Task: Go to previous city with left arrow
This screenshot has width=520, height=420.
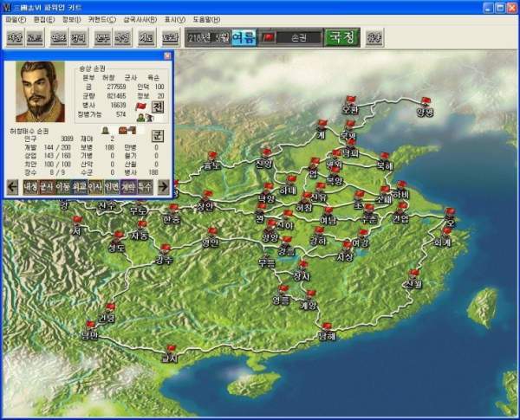Action: [x=13, y=187]
